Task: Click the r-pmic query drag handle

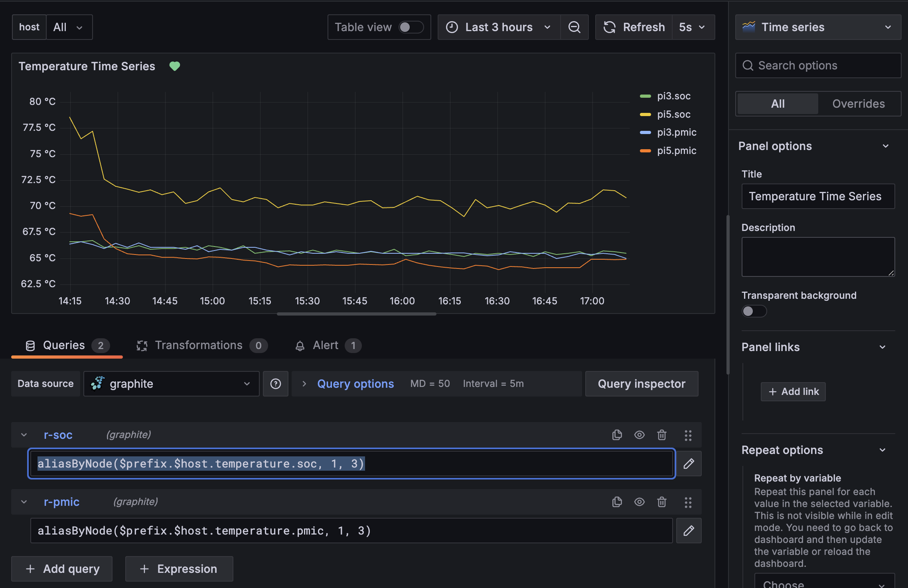Action: [x=688, y=502]
